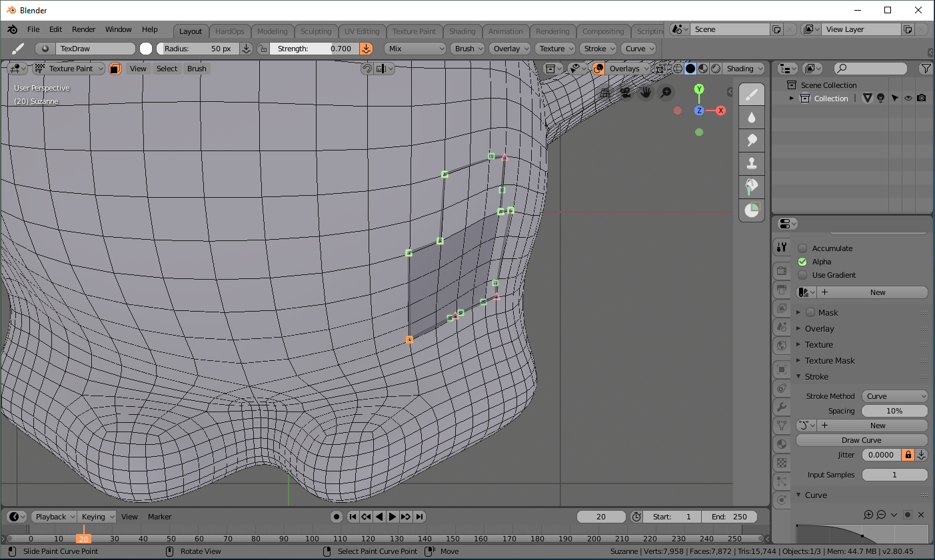Click the green Y axis gizmo

pos(699,89)
